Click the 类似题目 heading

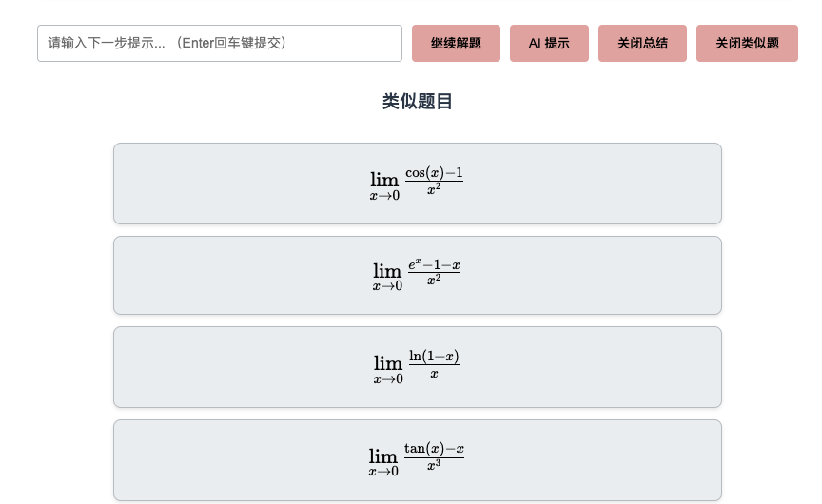417,102
